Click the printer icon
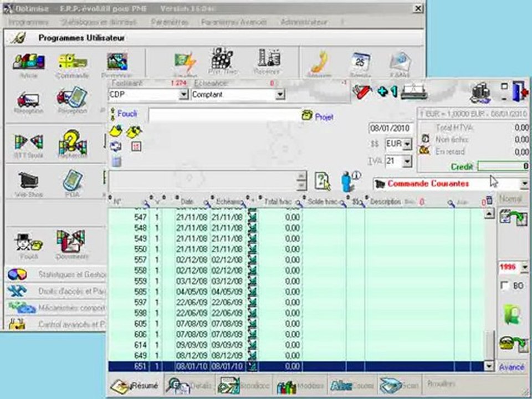532x399 pixels. tap(413, 91)
